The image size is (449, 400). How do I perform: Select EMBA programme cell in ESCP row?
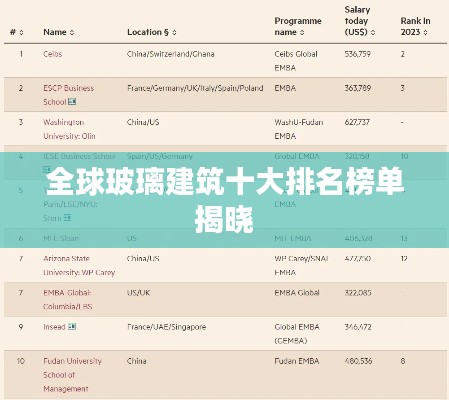tap(285, 88)
